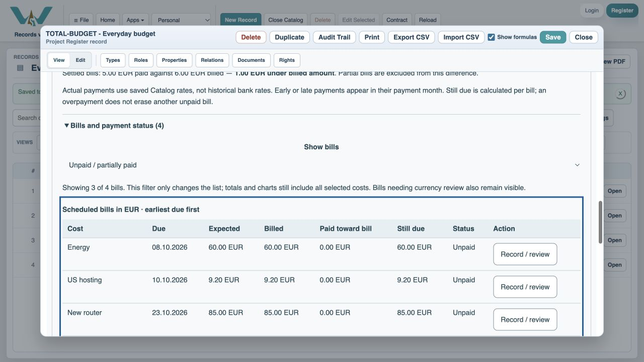Click the app logo in the top-left corner
644x362 pixels.
pos(31,16)
